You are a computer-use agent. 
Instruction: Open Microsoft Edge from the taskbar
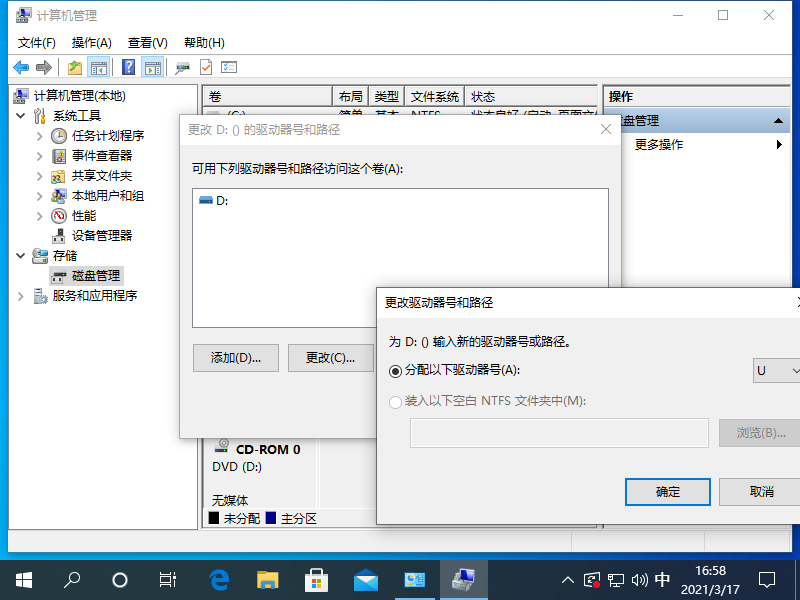218,579
